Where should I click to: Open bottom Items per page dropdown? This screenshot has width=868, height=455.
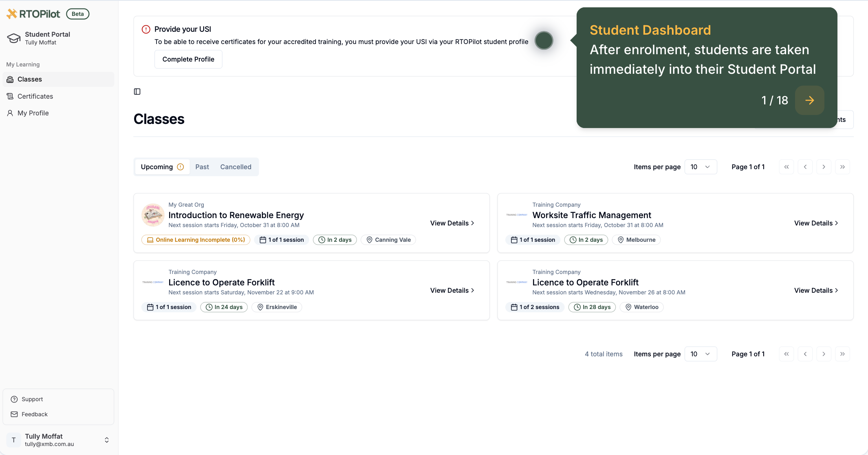[700, 354]
